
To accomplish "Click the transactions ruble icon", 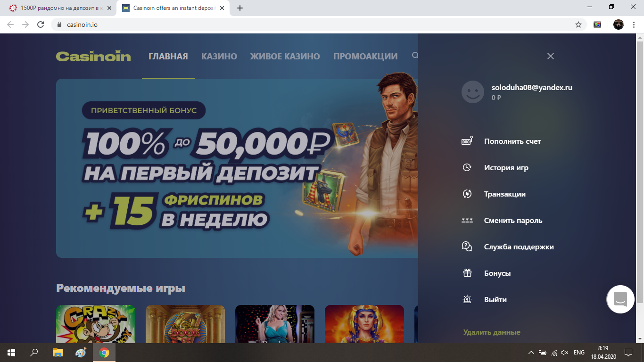I will coord(467,194).
